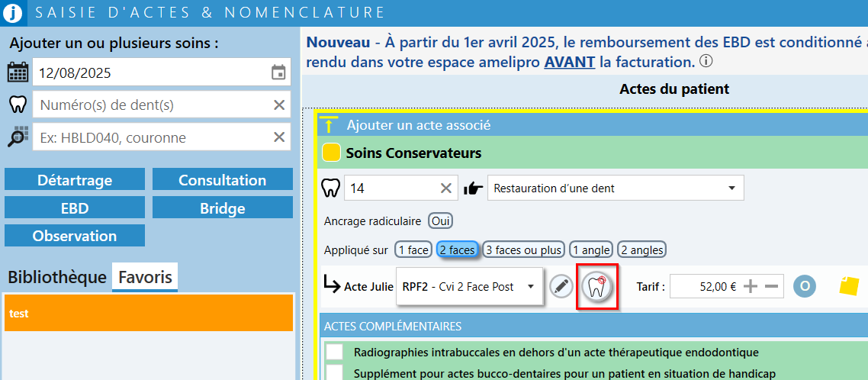Check Supplément patient en situation de handicap
This screenshot has width=868, height=380.
pos(334,373)
